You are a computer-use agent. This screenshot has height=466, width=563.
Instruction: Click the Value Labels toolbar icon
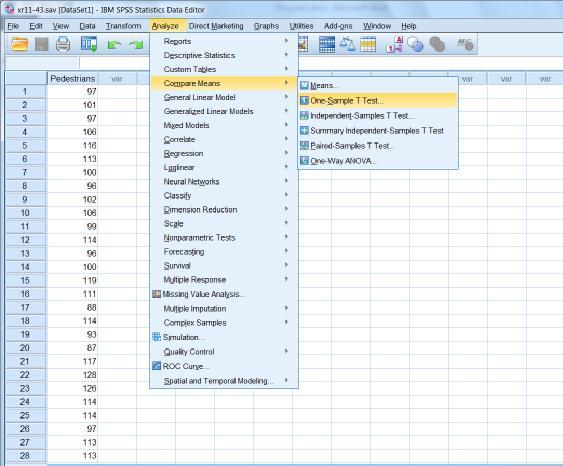click(x=395, y=45)
